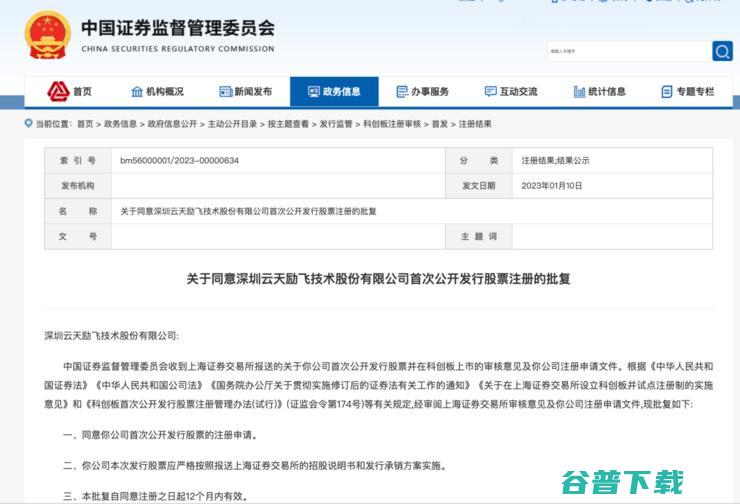Click the article heading about 云天励飞 registration

tap(378, 279)
